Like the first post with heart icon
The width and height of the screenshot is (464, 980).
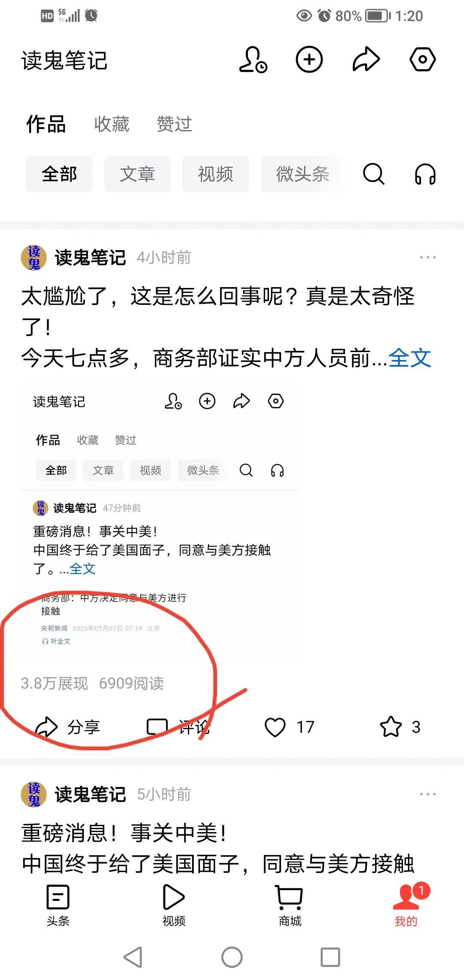[275, 727]
